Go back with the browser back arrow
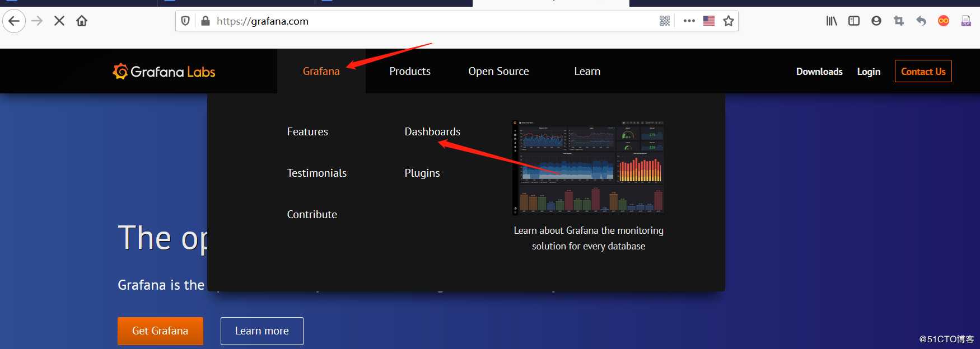 point(14,21)
